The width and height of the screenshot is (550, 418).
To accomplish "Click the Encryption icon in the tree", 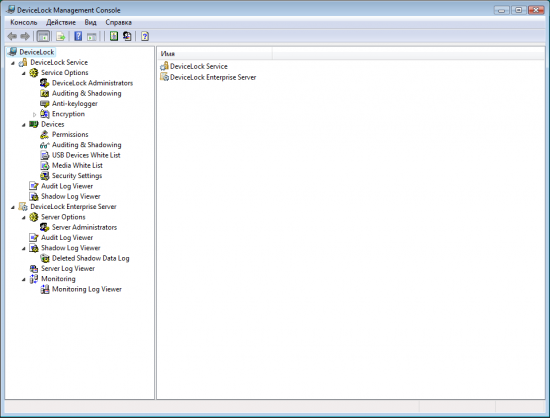I will coord(45,114).
